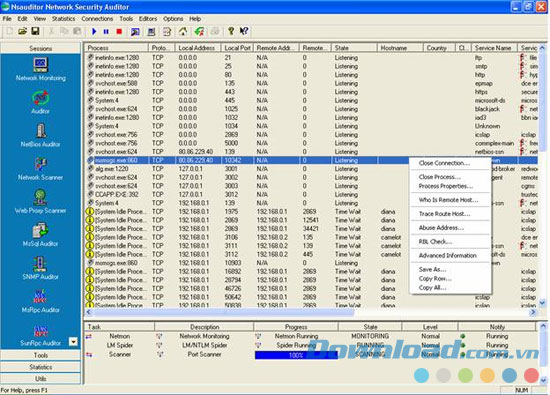Click the blue Pause toolbar button
550x395 pixels.
point(106,32)
